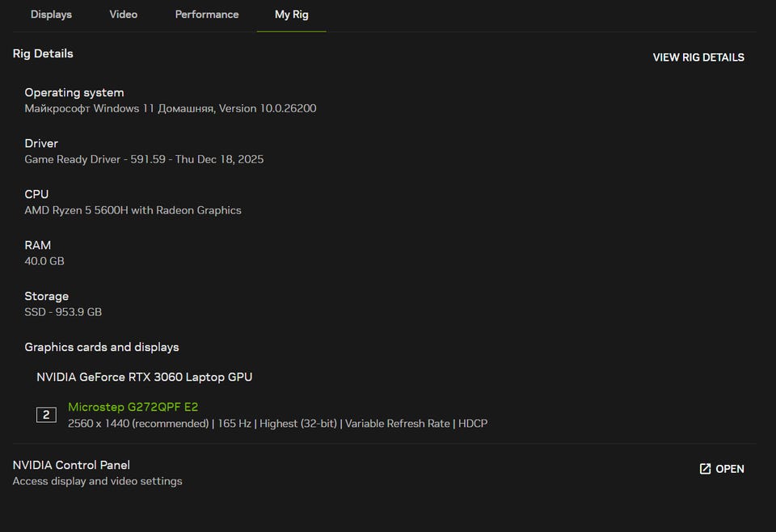This screenshot has height=532, width=776.
Task: Click the My Rig tab
Action: click(291, 15)
